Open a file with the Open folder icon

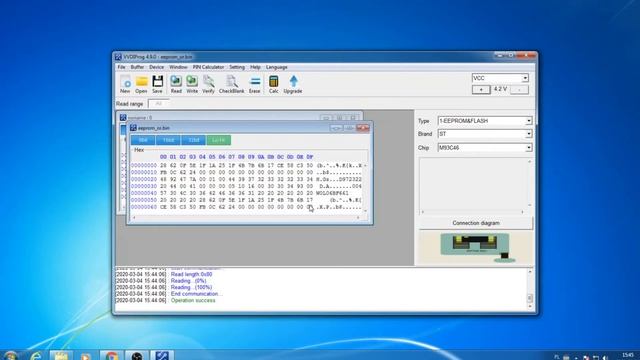(141, 84)
